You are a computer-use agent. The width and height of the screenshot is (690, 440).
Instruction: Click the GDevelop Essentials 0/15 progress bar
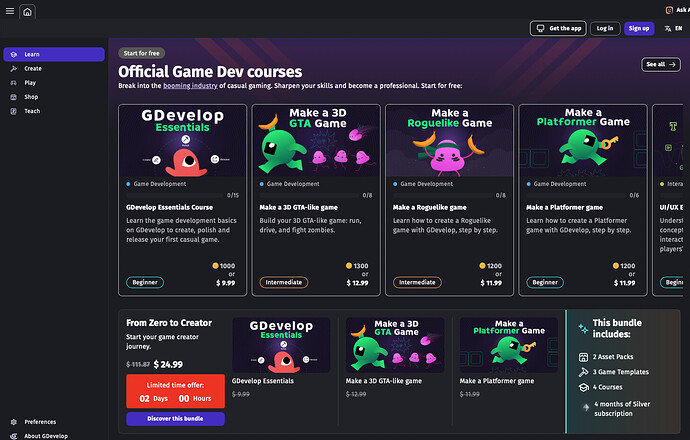pyautogui.click(x=174, y=195)
